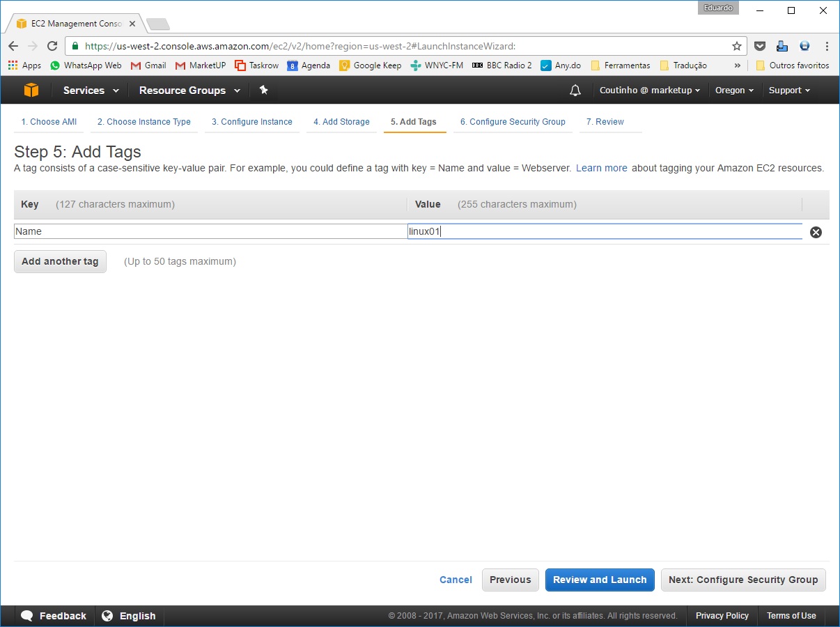This screenshot has width=840, height=627.
Task: Open the Privacy Policy link
Action: tap(722, 616)
